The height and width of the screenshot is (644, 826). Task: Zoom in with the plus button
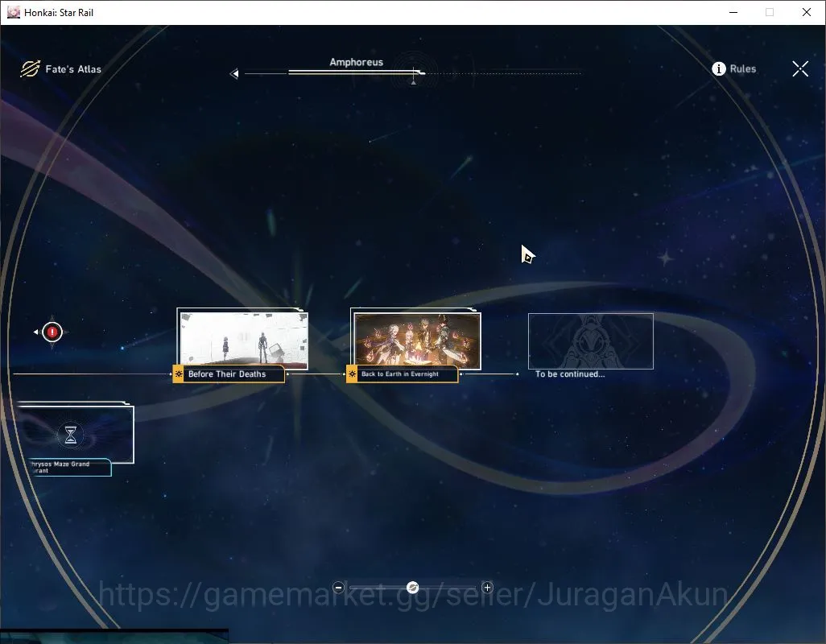tap(487, 588)
